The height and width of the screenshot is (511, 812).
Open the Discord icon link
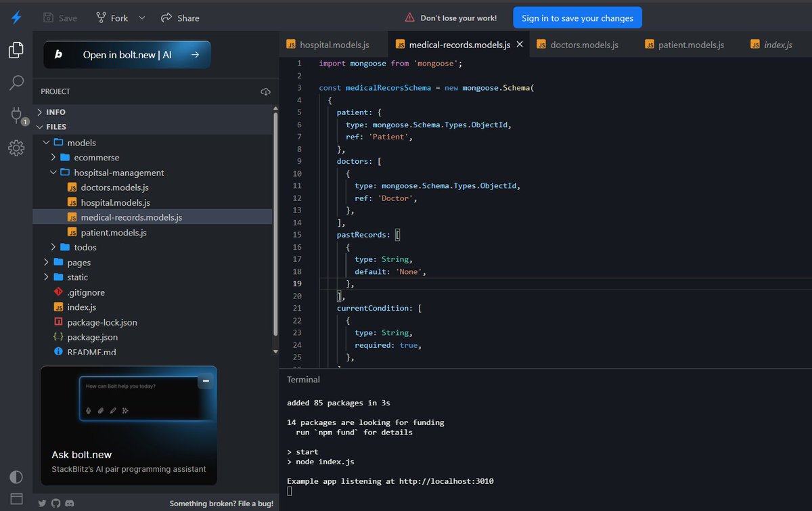pos(69,503)
